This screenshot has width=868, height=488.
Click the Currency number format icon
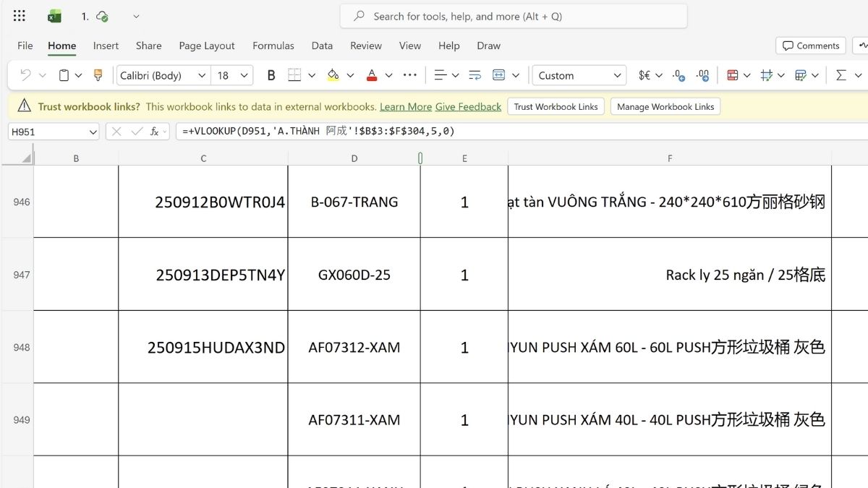pyautogui.click(x=644, y=74)
